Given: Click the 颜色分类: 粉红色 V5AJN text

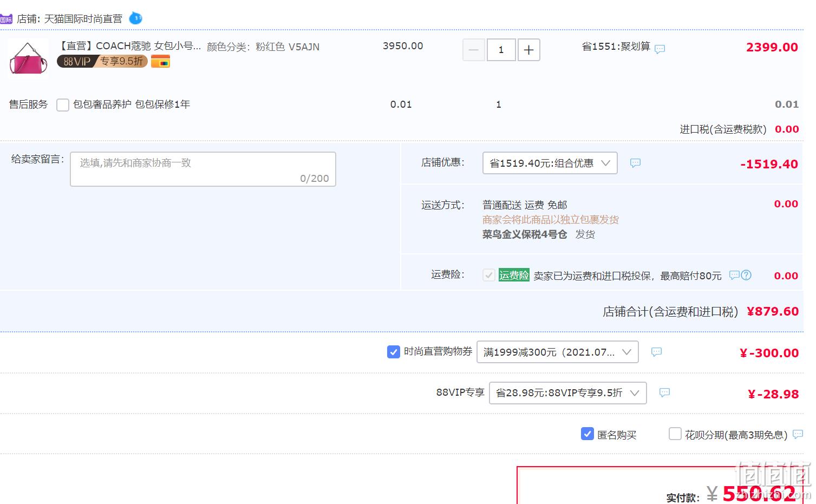Looking at the screenshot, I should [263, 47].
